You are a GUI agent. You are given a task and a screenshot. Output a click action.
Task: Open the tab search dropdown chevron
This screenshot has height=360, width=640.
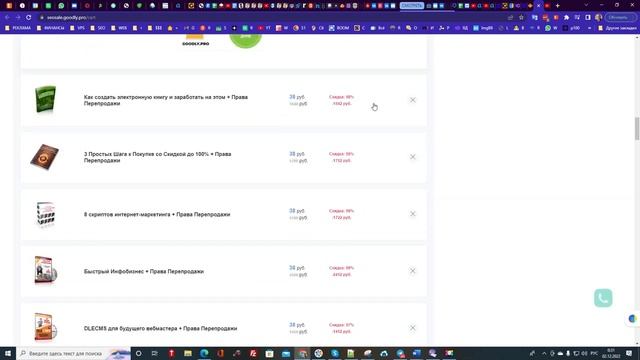click(587, 5)
